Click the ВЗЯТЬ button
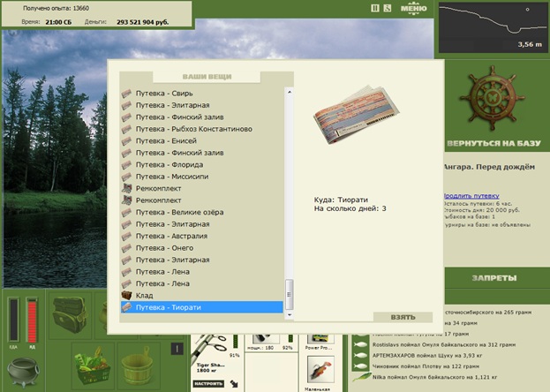 click(403, 317)
